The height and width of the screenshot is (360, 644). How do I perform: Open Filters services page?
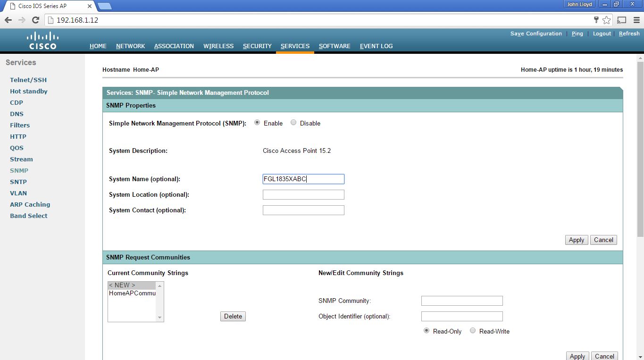(20, 125)
